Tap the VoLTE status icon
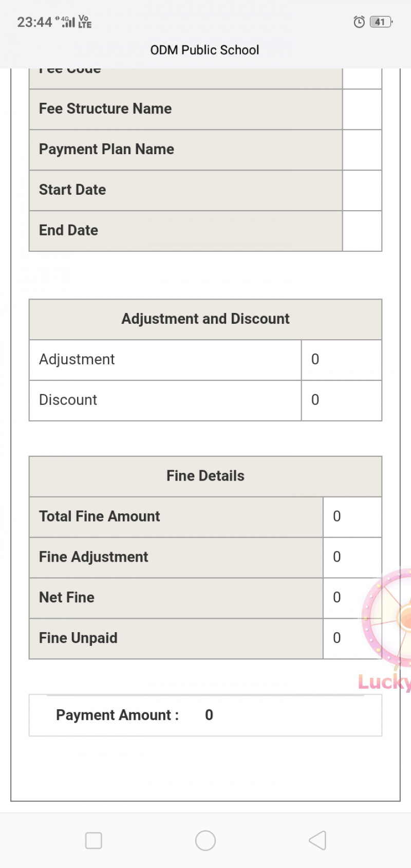 coord(85,22)
